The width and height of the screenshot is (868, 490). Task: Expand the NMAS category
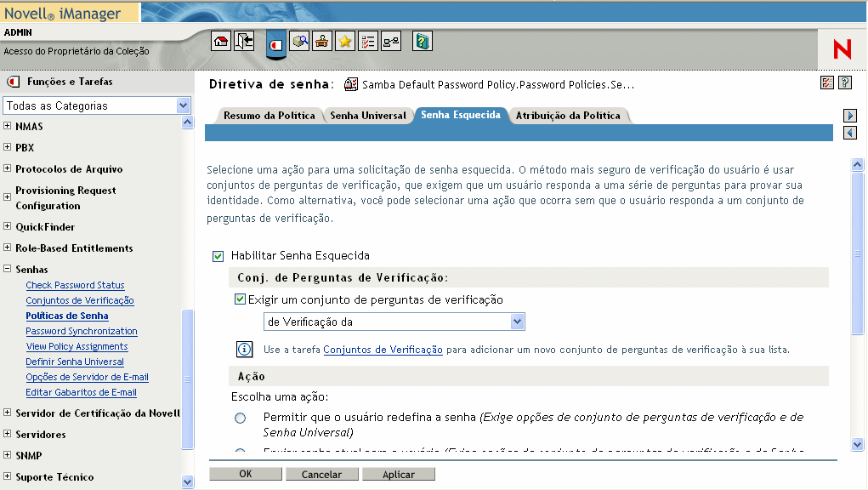(7, 126)
